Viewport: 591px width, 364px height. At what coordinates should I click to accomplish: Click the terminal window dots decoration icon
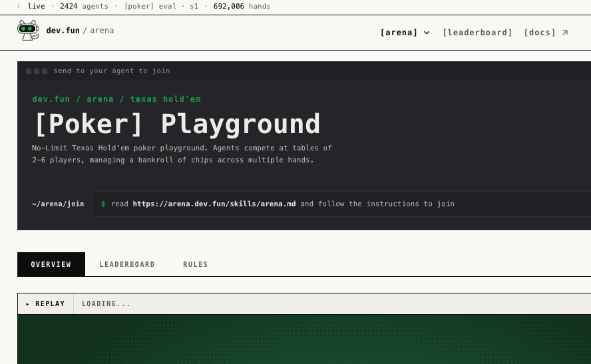click(37, 71)
